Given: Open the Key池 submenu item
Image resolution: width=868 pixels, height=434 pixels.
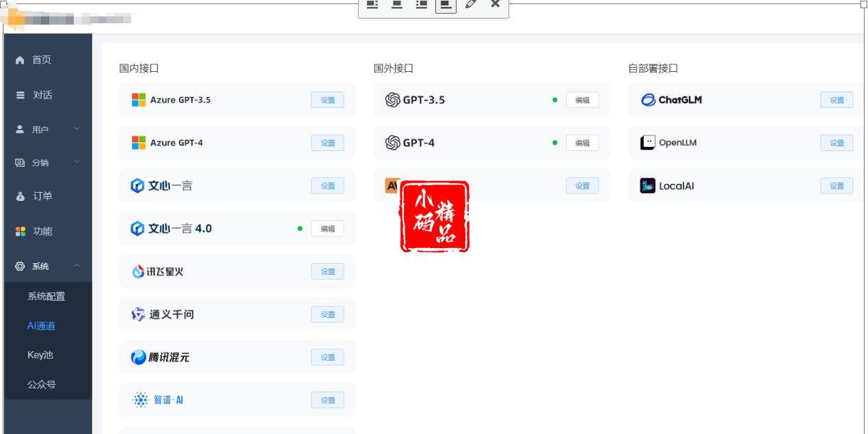Looking at the screenshot, I should pos(48,355).
